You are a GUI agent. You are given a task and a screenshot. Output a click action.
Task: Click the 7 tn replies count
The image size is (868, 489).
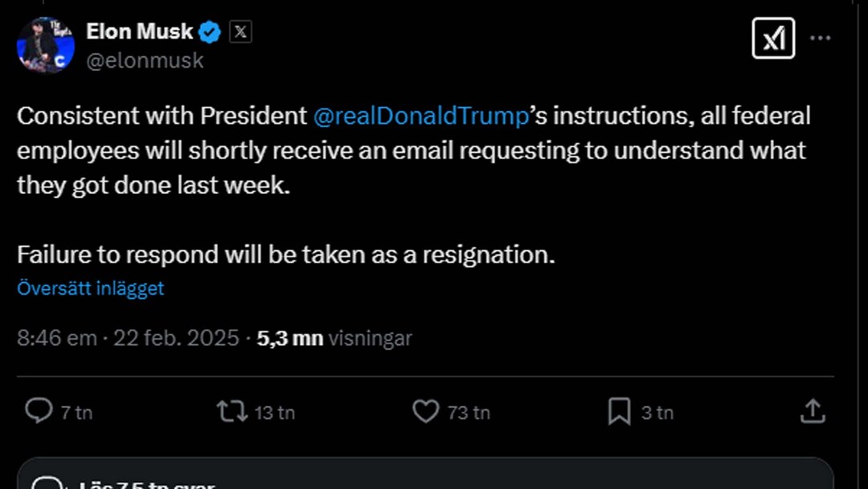pos(76,413)
